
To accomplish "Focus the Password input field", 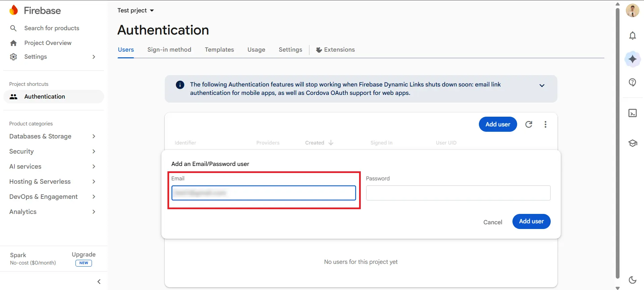I will click(x=458, y=193).
